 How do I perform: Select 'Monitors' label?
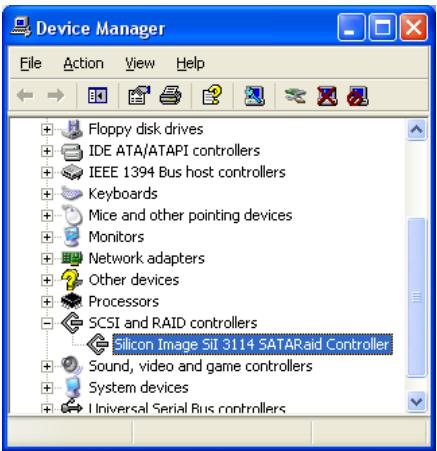[x=116, y=237]
